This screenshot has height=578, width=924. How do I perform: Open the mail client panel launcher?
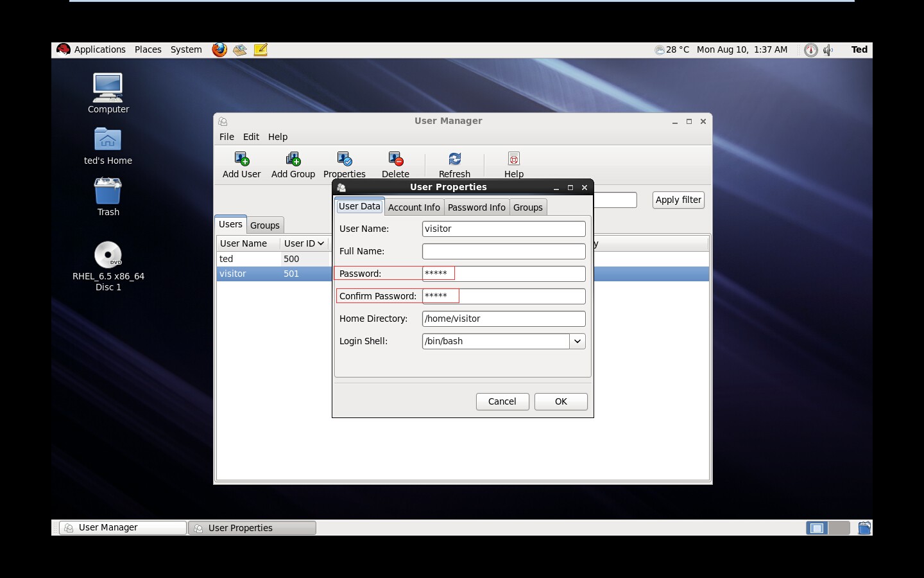click(x=240, y=49)
